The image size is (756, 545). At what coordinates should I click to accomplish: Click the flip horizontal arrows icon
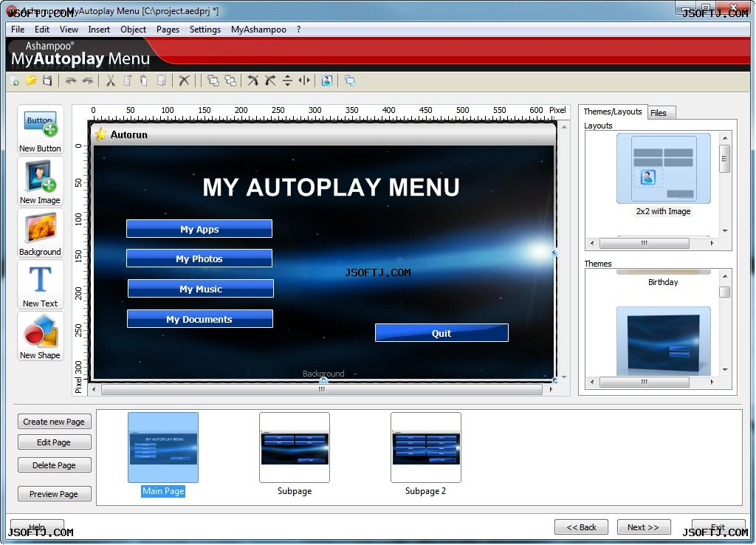click(304, 80)
